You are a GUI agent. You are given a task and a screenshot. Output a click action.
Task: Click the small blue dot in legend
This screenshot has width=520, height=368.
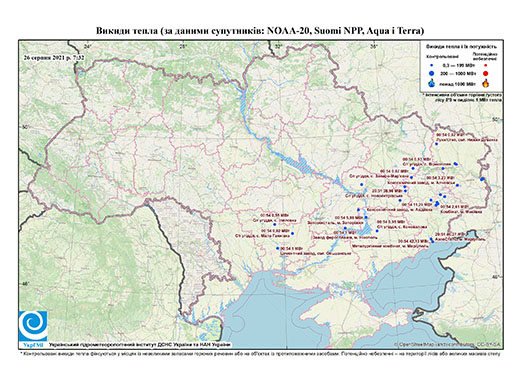[432, 65]
